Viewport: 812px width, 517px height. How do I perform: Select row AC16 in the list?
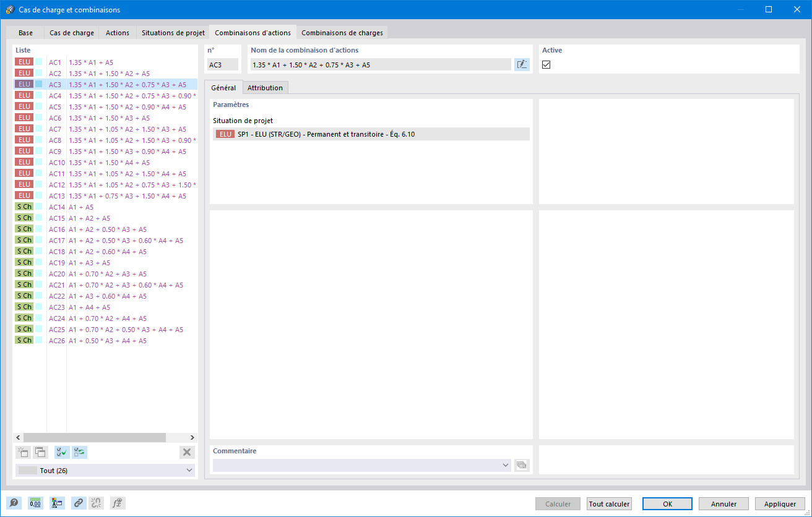coord(105,229)
